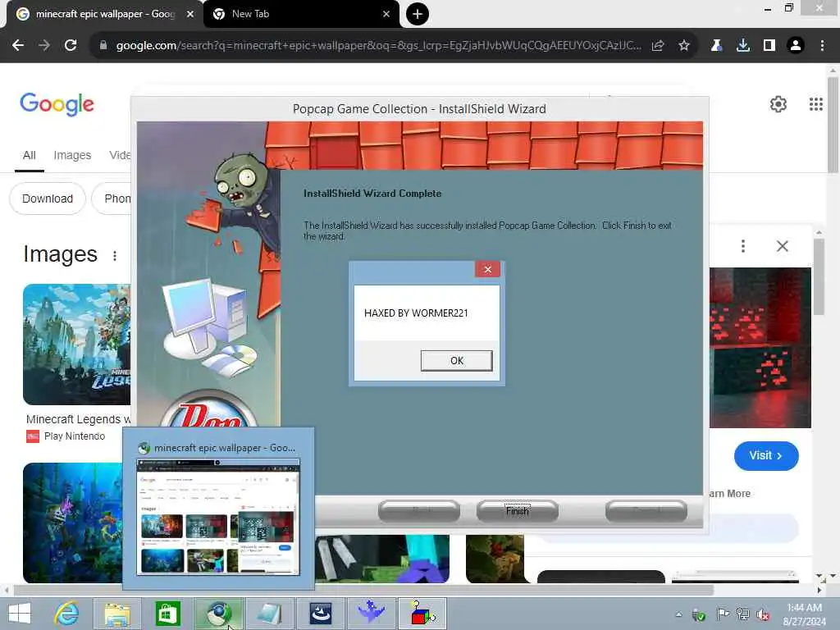Screen dimensions: 840x630
Task: Click Finish in the InstallShield Wizard
Action: [517, 511]
